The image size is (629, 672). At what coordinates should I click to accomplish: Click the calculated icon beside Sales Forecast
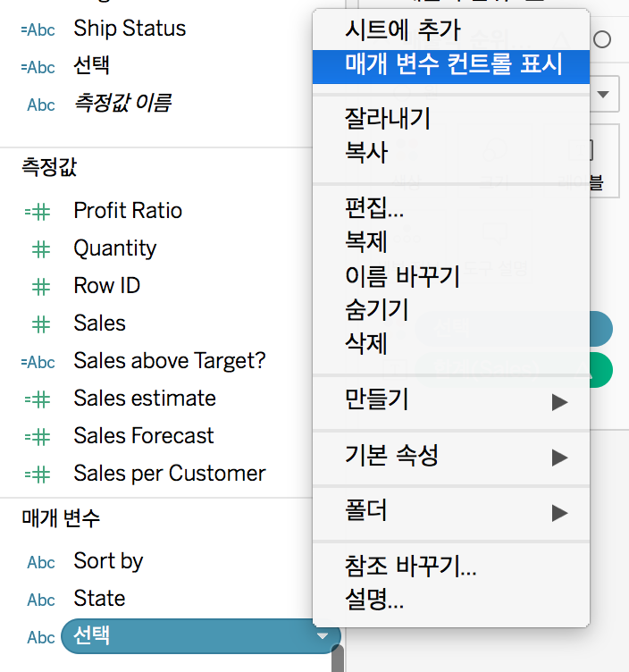[x=38, y=437]
